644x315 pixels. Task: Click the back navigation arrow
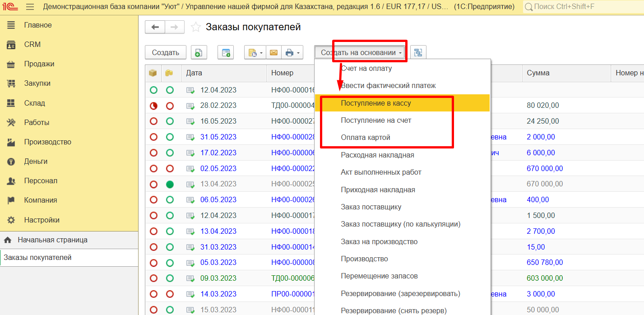pos(155,28)
